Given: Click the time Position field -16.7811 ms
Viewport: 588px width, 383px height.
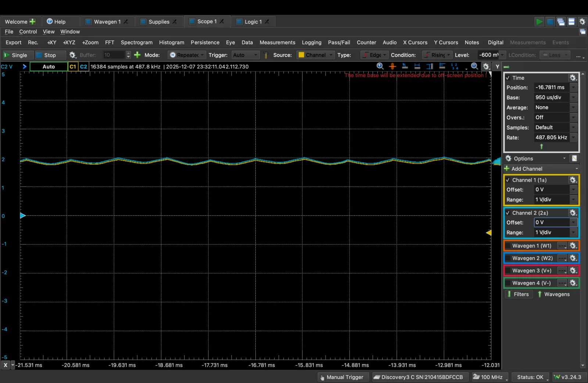Looking at the screenshot, I should tap(552, 88).
